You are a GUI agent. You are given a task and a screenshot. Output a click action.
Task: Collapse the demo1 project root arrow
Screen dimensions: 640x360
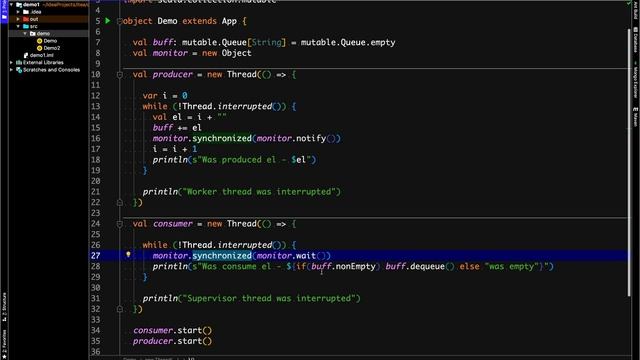pos(11,4)
